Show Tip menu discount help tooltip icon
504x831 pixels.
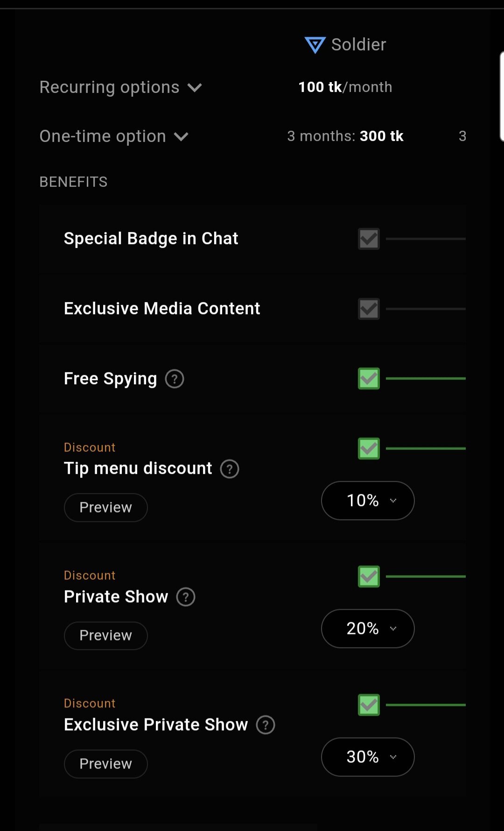[230, 469]
